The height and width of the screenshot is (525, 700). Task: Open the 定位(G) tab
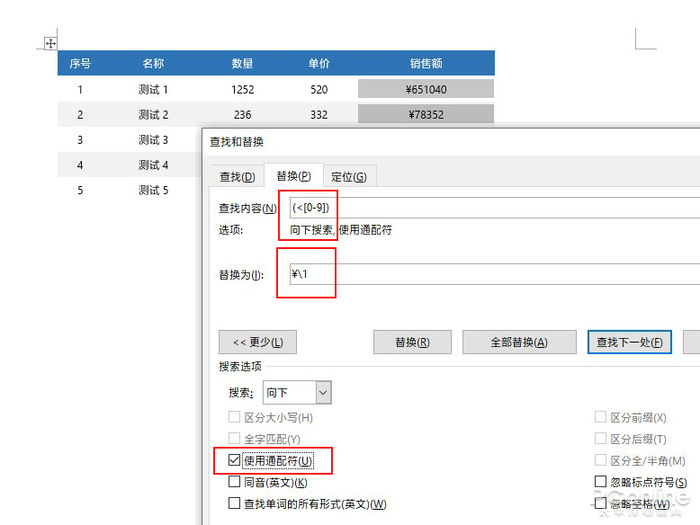[349, 177]
